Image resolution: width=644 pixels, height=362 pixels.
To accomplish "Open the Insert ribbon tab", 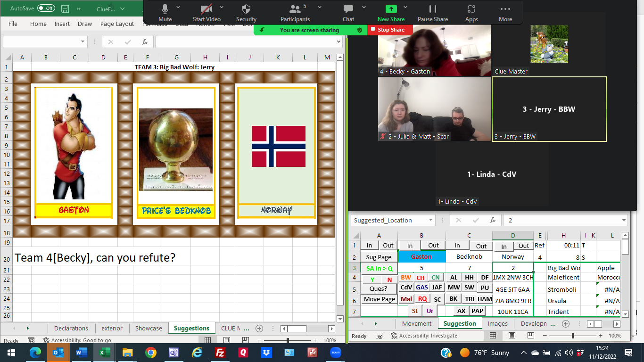I will 62,24.
